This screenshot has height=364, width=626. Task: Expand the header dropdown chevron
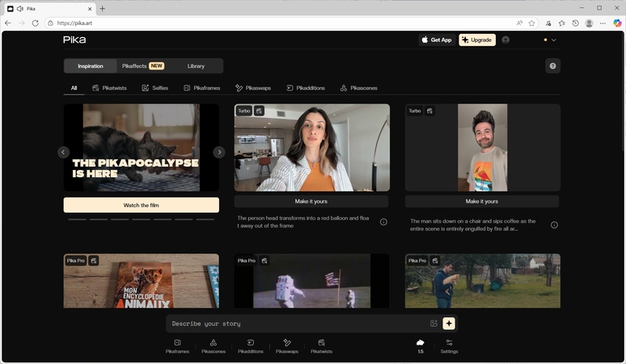[x=554, y=40]
